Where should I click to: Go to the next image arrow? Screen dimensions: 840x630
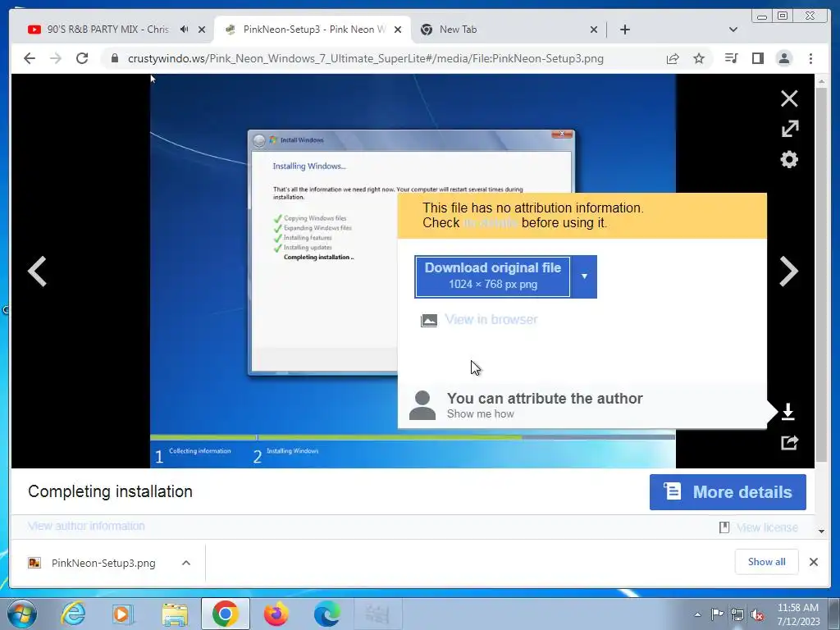[788, 271]
